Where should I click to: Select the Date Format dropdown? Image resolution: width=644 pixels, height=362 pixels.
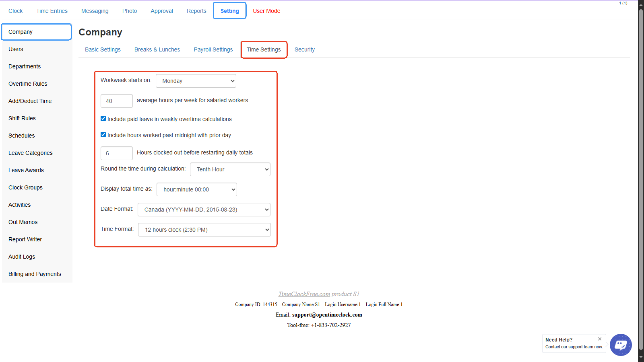[x=204, y=210]
